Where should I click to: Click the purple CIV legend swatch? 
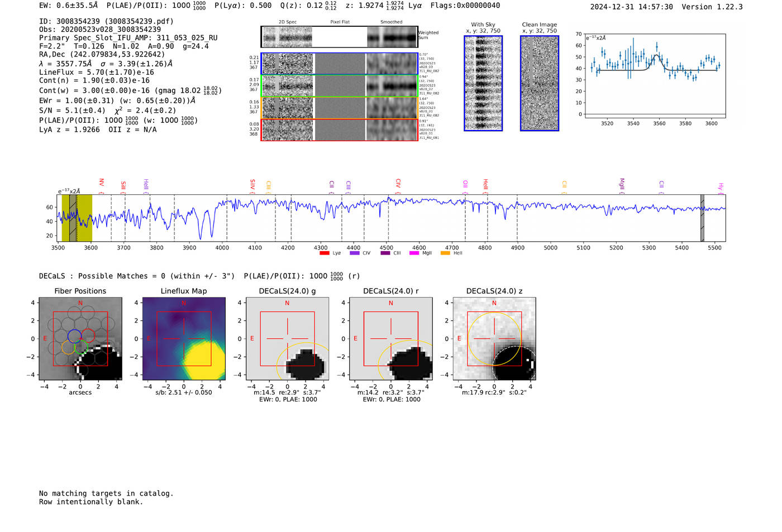pos(354,253)
